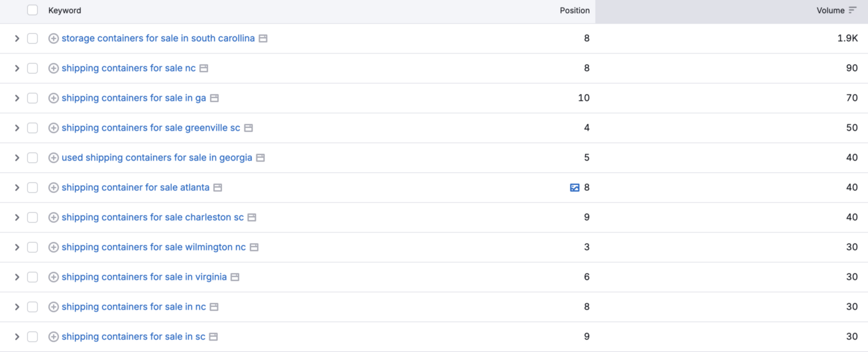
Task: Sort table by Keyword column header
Action: click(65, 11)
